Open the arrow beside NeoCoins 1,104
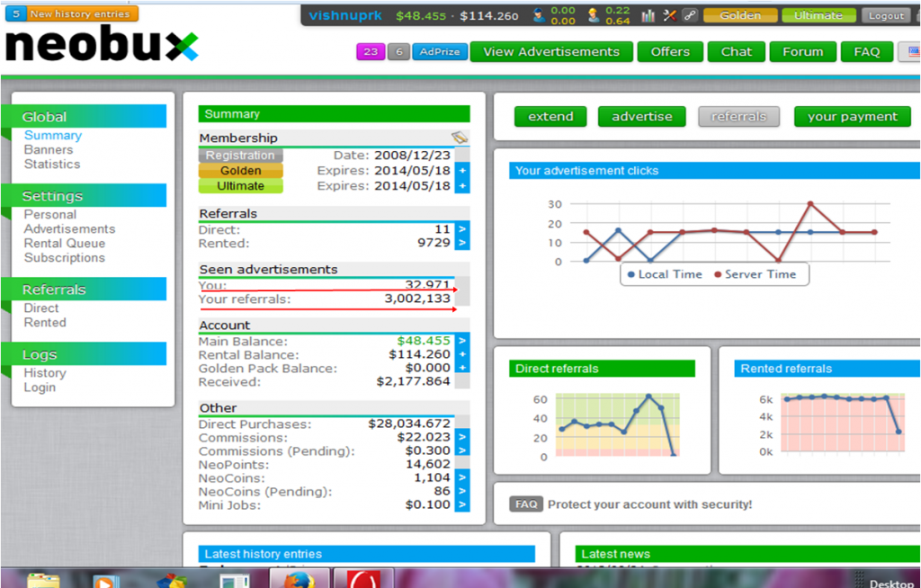This screenshot has width=921, height=588. pos(462,477)
